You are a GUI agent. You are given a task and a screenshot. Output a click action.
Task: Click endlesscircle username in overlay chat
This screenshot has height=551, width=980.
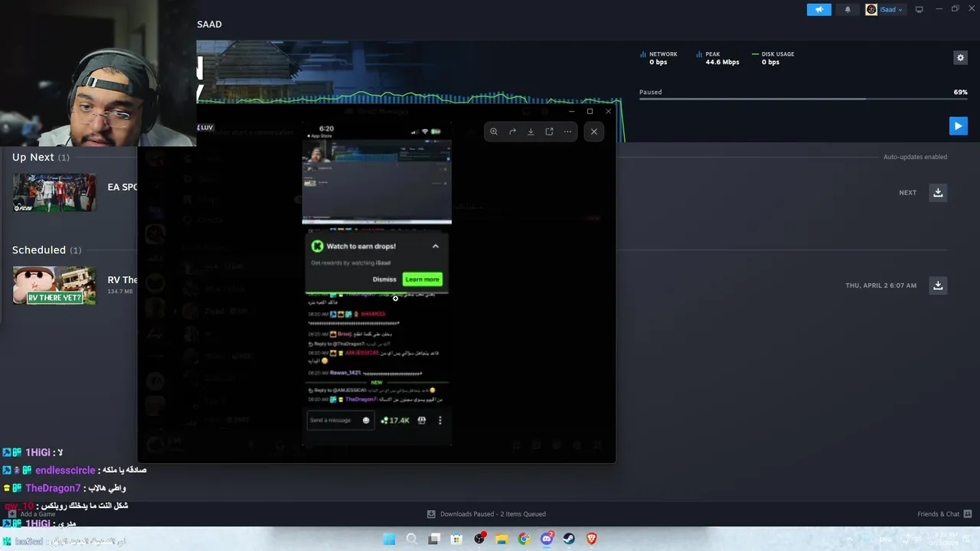[x=65, y=471]
